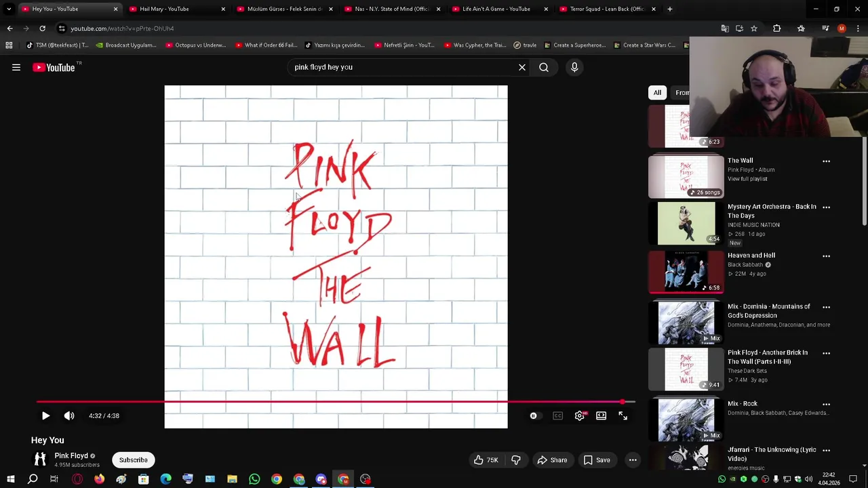Mute the video volume speaker icon
Screen dimensions: 868x488
tap(69, 415)
